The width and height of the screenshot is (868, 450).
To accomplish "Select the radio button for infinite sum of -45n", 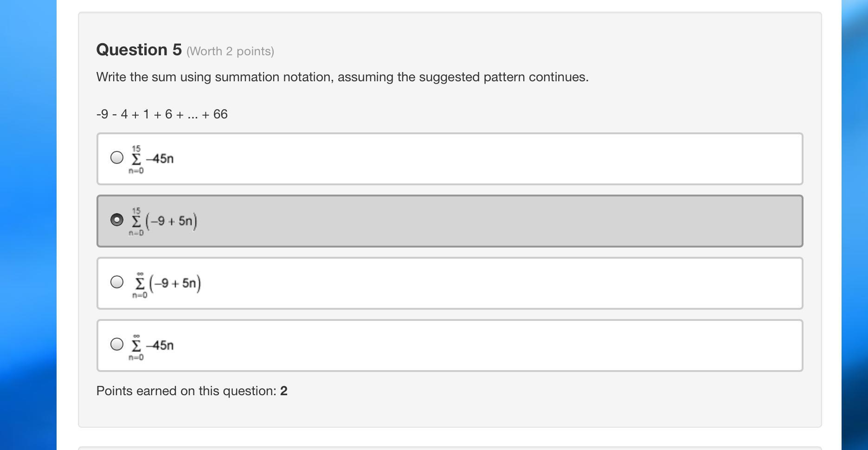I will point(117,344).
